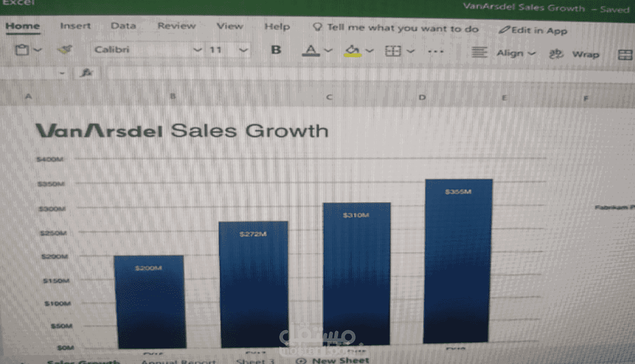Click the Edit in App button
Viewport: 635px width, 364px height.
[533, 30]
